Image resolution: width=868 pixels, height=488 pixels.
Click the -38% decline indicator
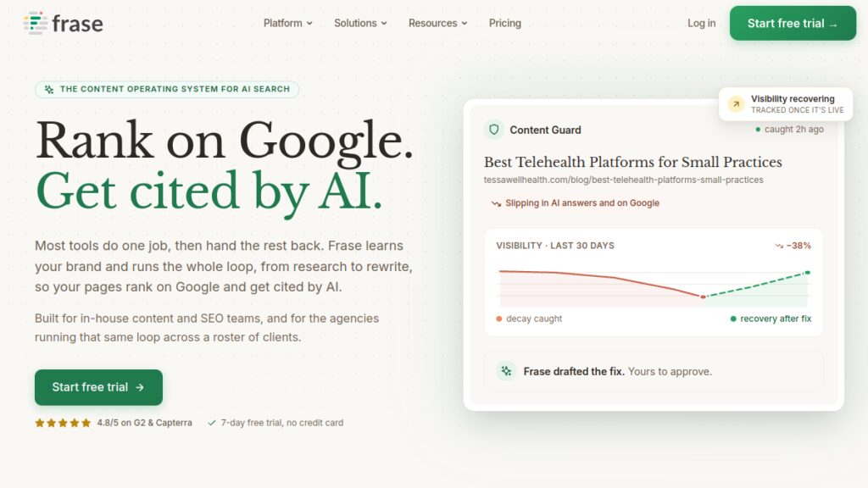(793, 246)
